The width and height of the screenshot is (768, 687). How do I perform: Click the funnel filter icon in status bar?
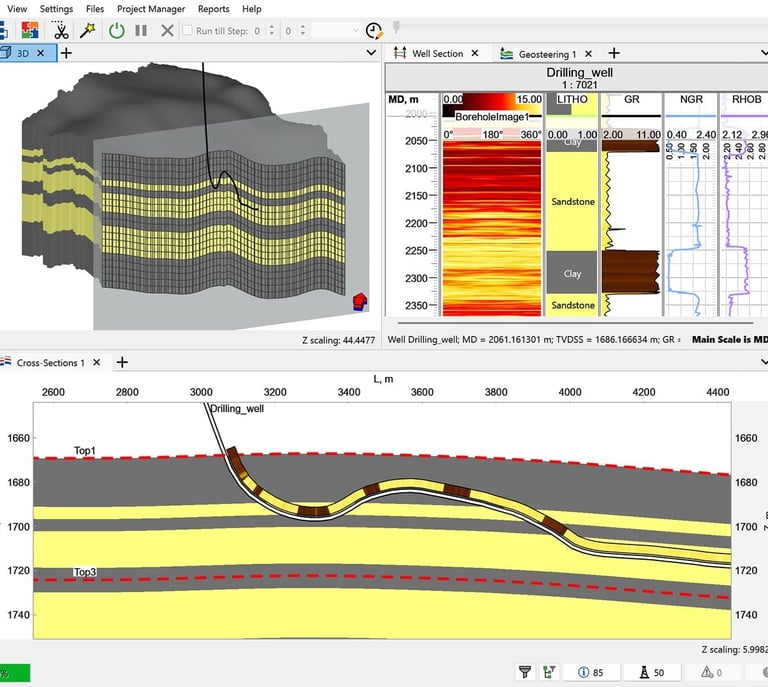point(524,673)
